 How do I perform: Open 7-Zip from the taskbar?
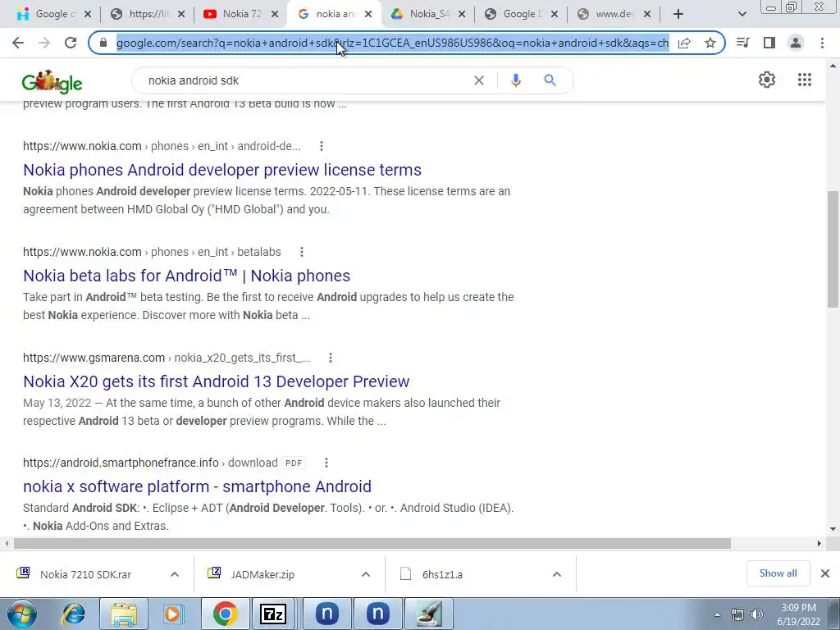point(273,614)
